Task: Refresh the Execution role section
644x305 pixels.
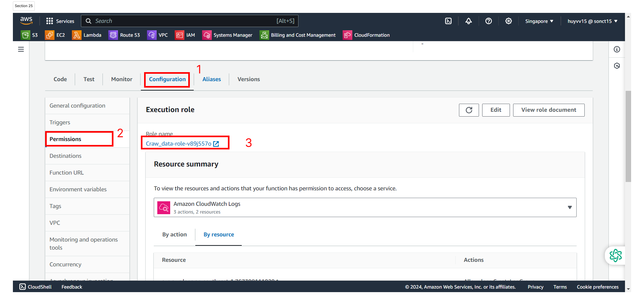Action: point(469,110)
